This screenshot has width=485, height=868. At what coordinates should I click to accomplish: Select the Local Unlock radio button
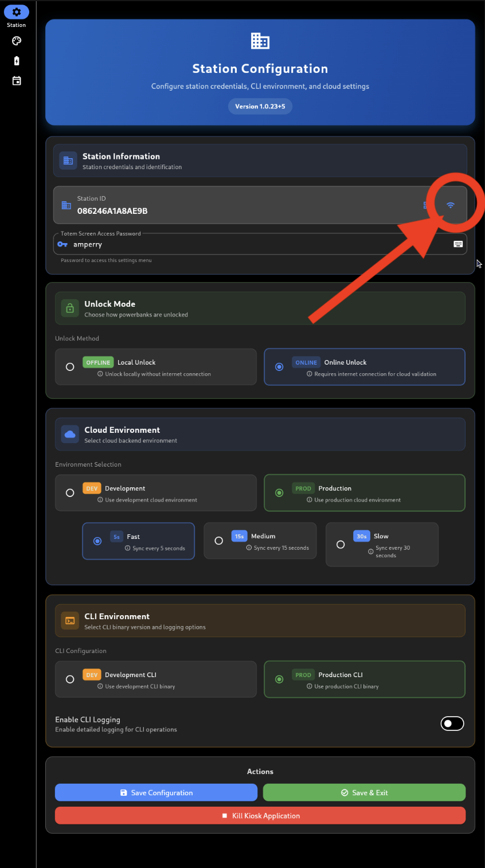point(70,366)
